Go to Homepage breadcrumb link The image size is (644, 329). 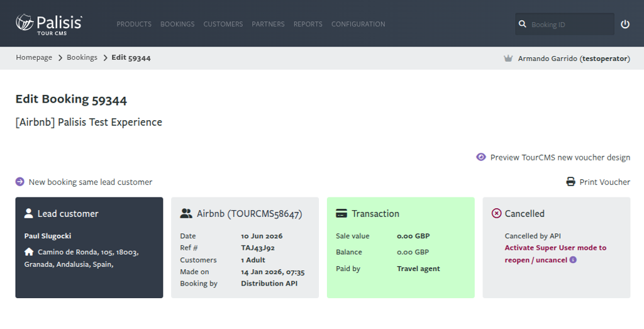(x=34, y=57)
